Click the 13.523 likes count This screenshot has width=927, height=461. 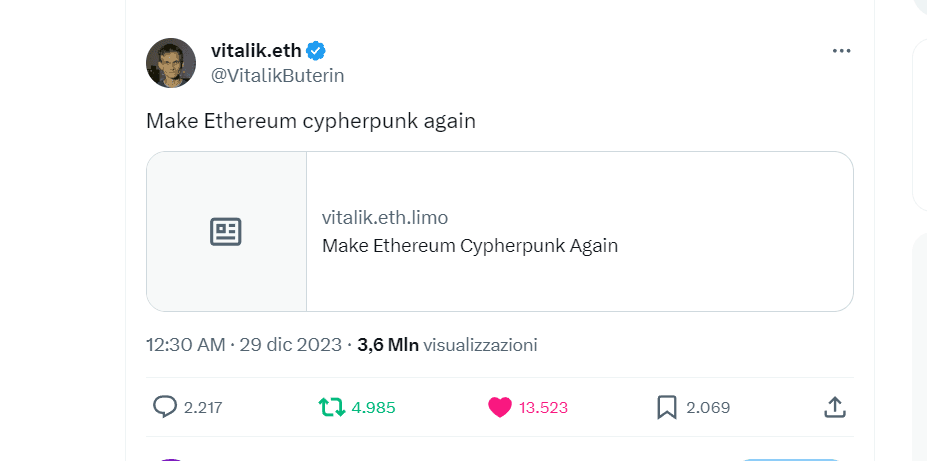pyautogui.click(x=543, y=407)
